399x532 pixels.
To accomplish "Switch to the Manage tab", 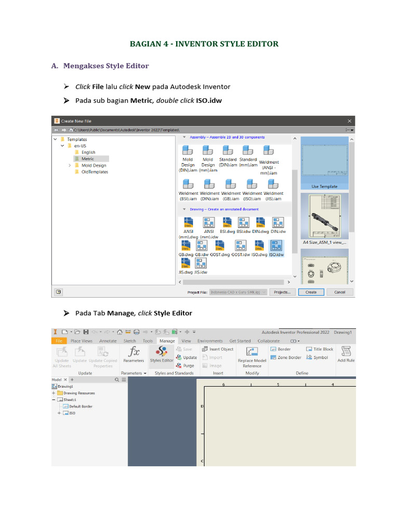I will (167, 341).
